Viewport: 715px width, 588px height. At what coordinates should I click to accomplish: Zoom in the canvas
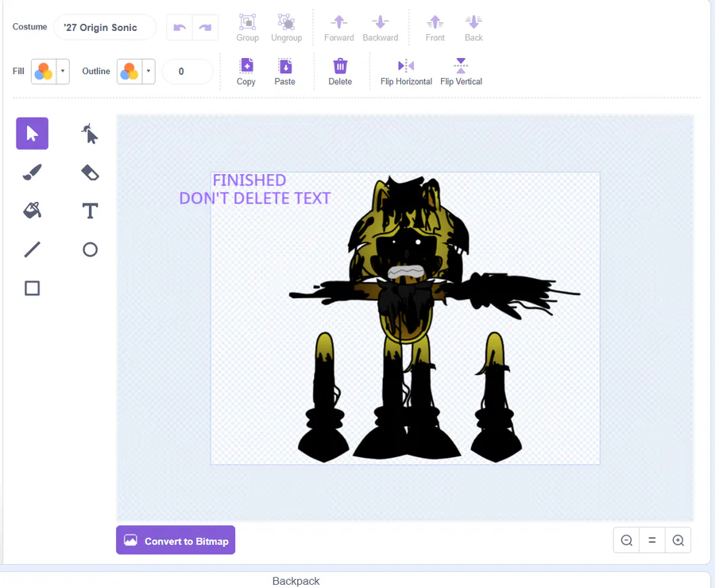coord(678,540)
